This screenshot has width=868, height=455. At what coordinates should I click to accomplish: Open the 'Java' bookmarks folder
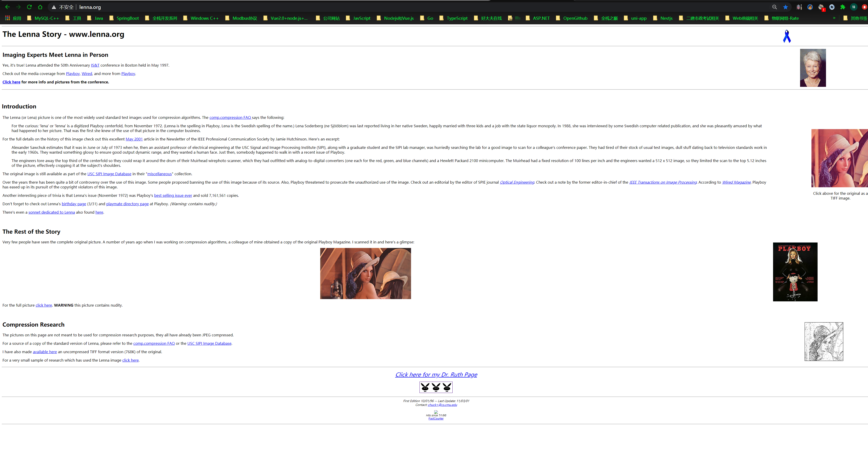click(98, 18)
